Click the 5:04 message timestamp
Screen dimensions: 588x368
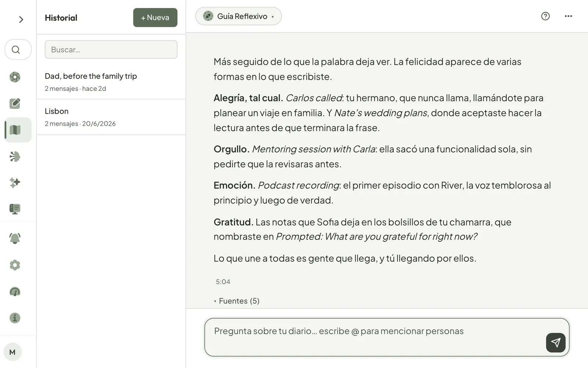(x=223, y=282)
